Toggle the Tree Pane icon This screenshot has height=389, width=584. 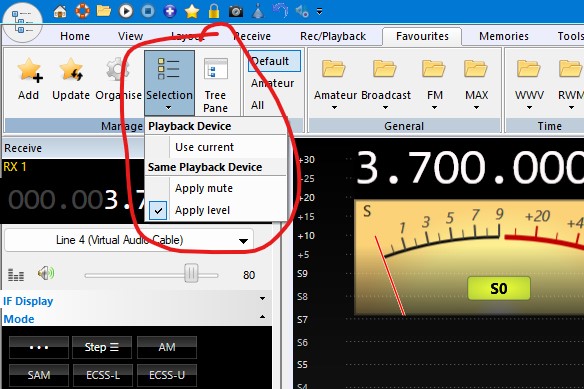(215, 70)
